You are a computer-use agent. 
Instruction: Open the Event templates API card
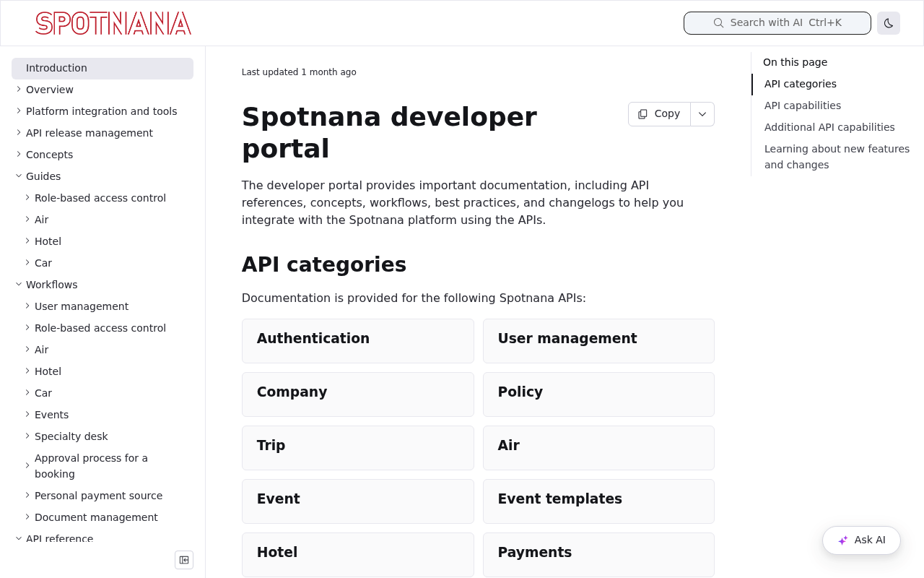[x=598, y=501]
